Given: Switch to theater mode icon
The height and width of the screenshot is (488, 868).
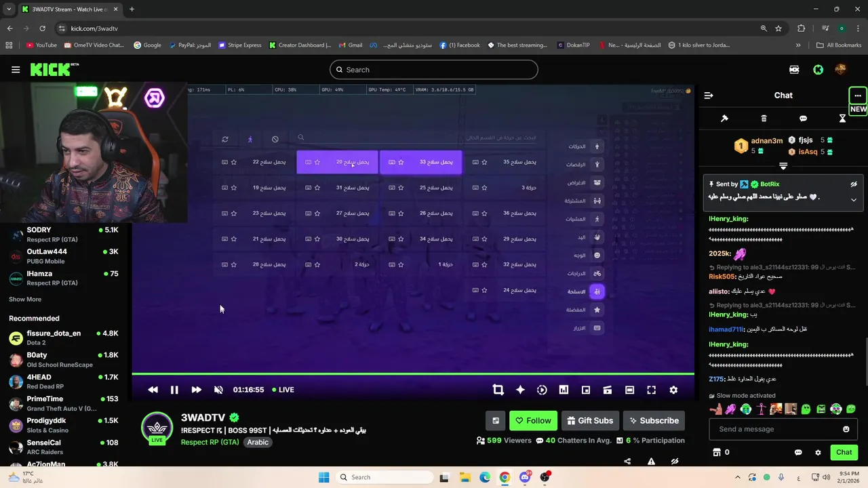Looking at the screenshot, I should point(629,390).
